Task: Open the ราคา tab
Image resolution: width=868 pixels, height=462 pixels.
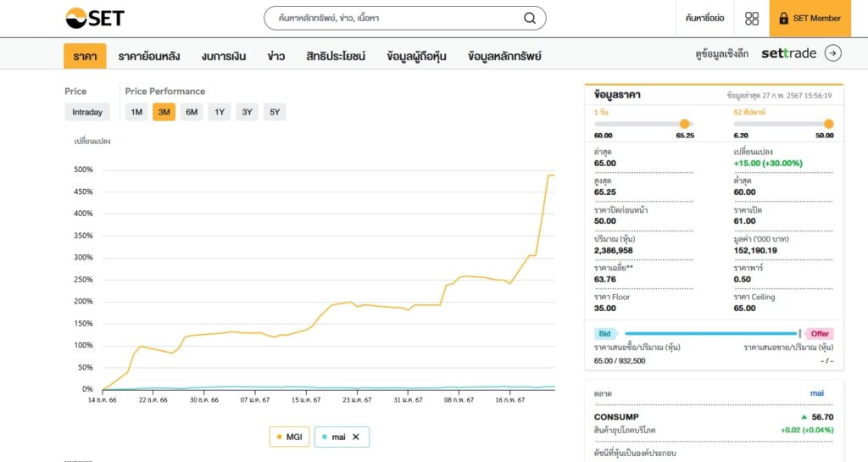Action: click(x=85, y=56)
